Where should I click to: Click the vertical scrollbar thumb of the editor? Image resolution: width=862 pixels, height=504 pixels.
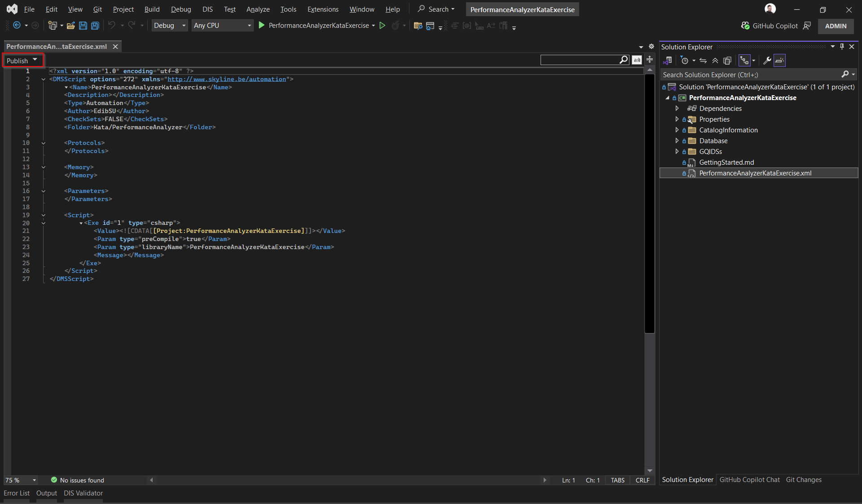point(650,203)
